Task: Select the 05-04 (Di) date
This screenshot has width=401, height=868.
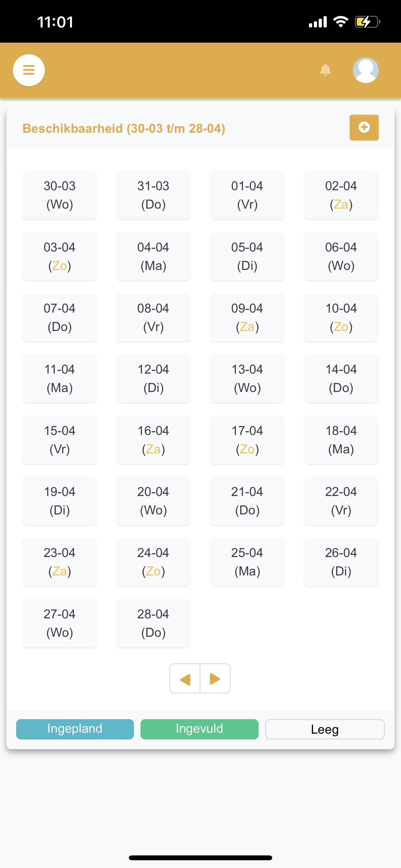Action: 247,256
